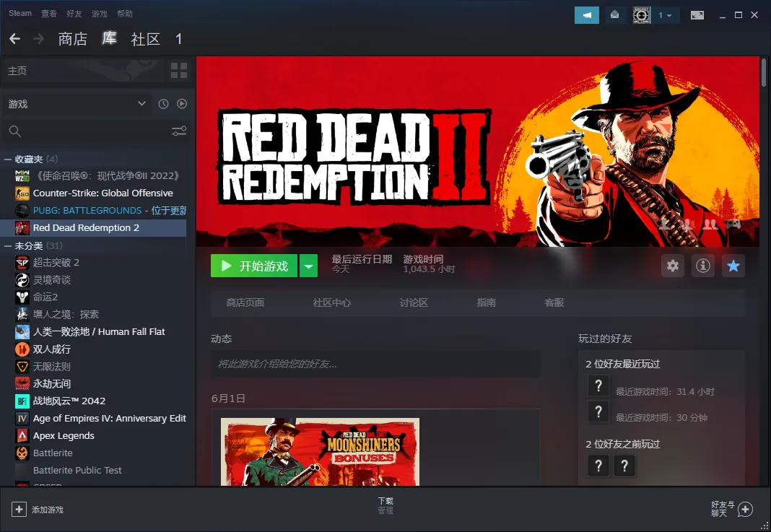Collapse the 未分类 games section
The height and width of the screenshot is (532, 771).
coord(8,245)
